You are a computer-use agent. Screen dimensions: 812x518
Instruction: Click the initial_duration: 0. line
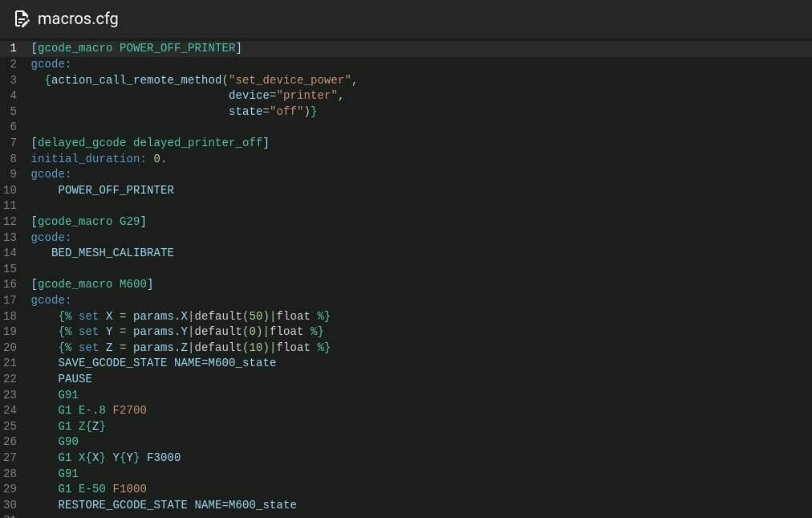99,159
